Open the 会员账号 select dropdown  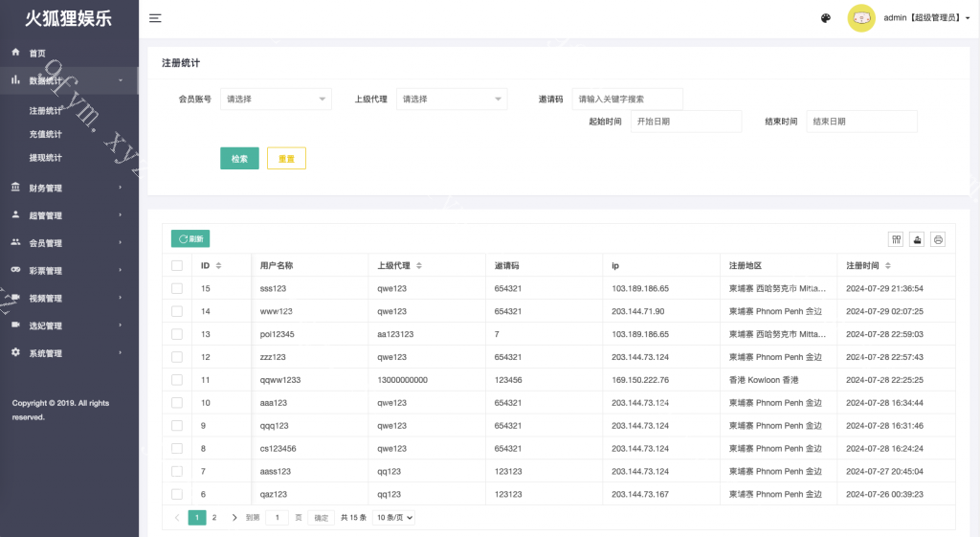click(x=276, y=99)
